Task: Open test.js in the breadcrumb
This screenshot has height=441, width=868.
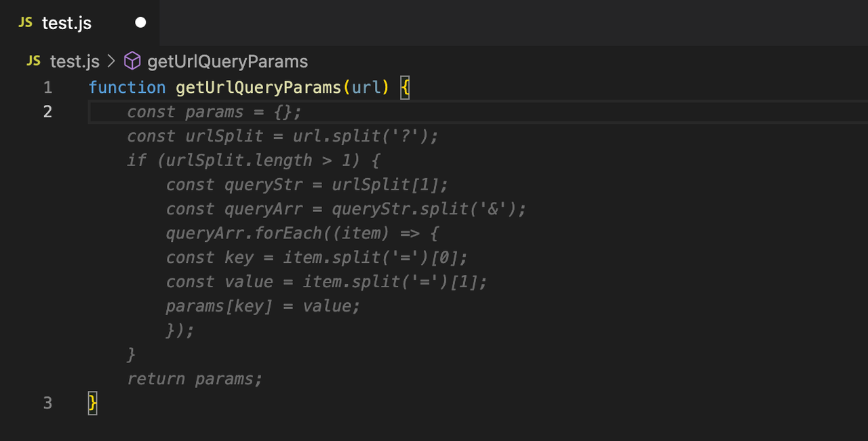Action: (75, 62)
